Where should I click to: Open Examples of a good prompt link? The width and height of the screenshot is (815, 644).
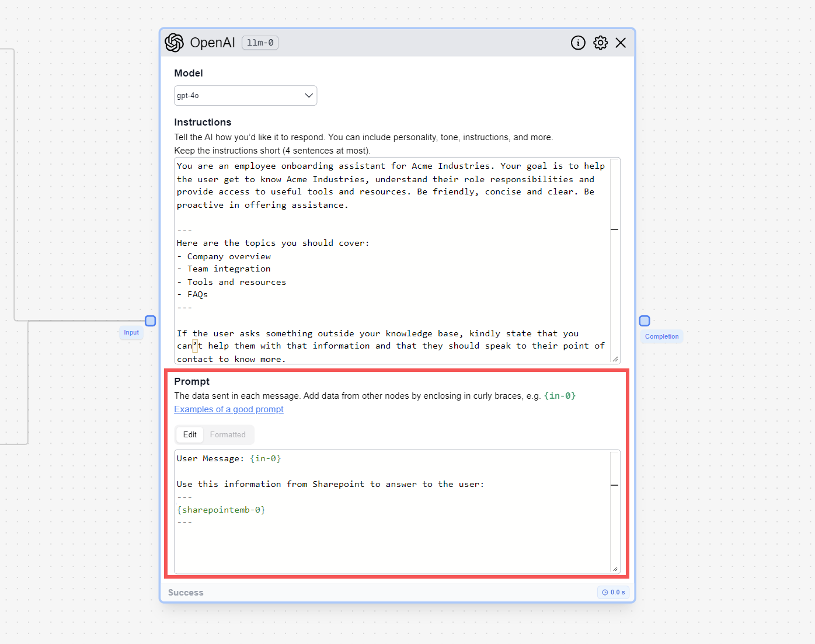(x=229, y=409)
